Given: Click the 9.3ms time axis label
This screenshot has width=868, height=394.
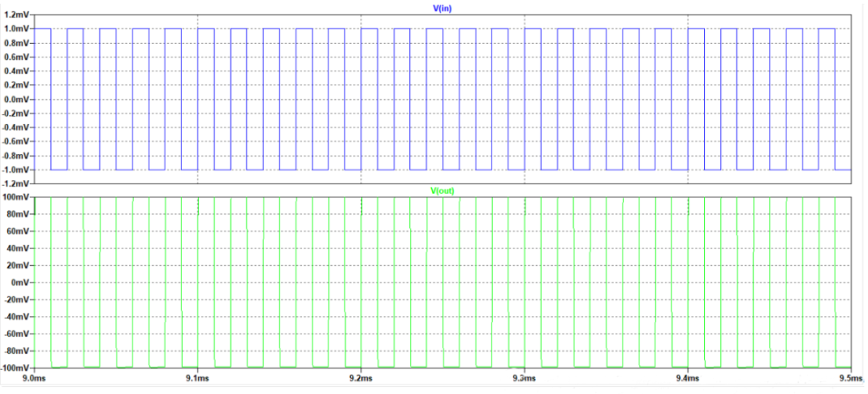Looking at the screenshot, I should coord(524,379).
